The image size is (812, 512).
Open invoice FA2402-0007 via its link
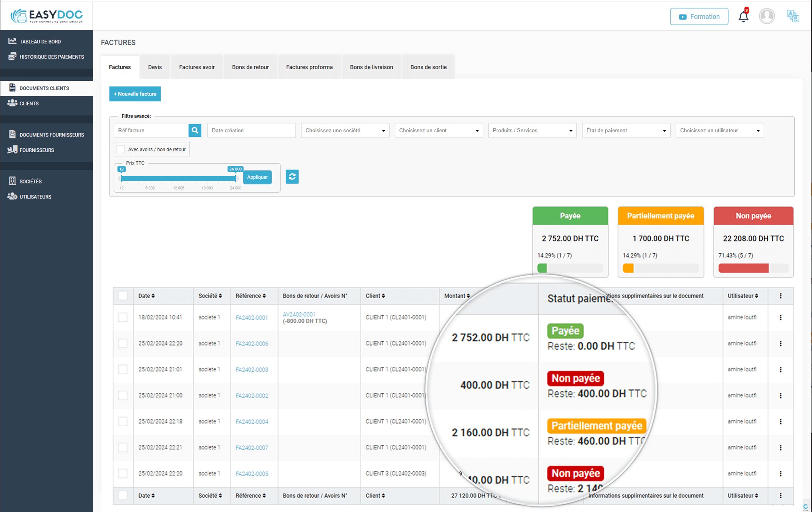click(x=251, y=447)
